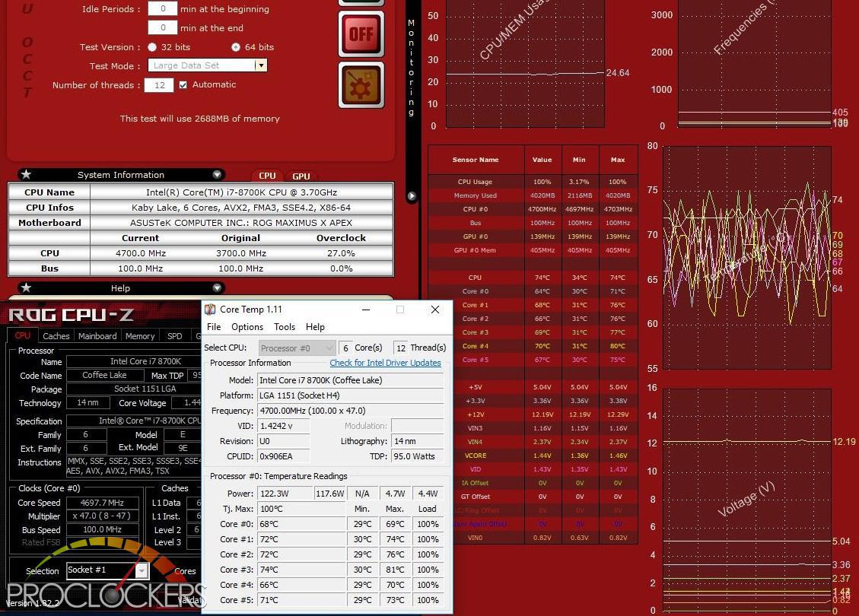Switch to the CPU tab in OCCT System Information
The width and height of the screenshot is (859, 616).
click(267, 176)
